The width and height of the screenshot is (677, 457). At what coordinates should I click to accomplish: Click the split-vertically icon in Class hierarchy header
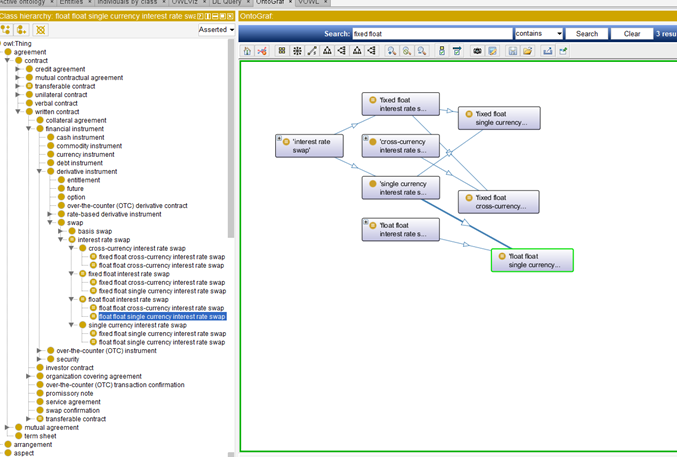click(208, 16)
